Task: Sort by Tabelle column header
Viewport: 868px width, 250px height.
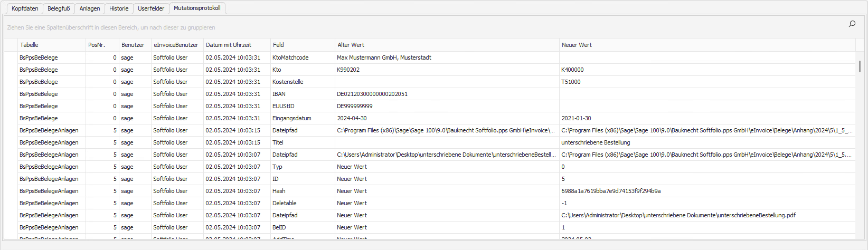Action: click(51, 45)
